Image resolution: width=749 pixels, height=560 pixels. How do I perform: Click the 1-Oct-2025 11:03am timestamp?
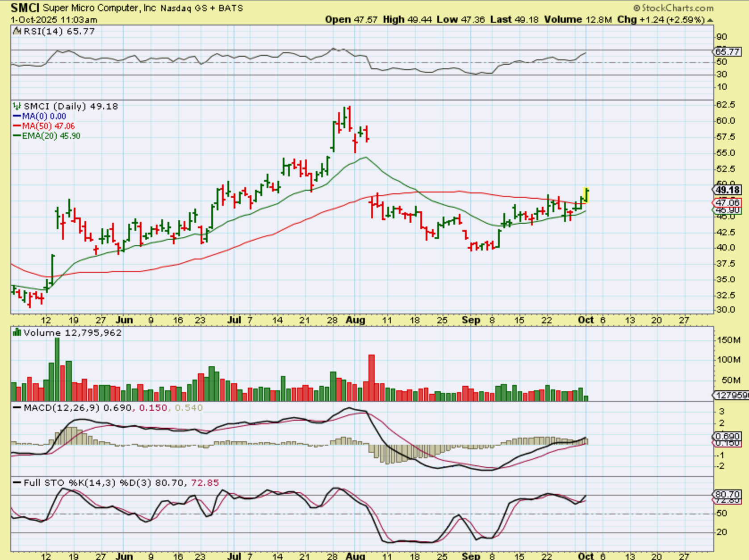[x=54, y=20]
